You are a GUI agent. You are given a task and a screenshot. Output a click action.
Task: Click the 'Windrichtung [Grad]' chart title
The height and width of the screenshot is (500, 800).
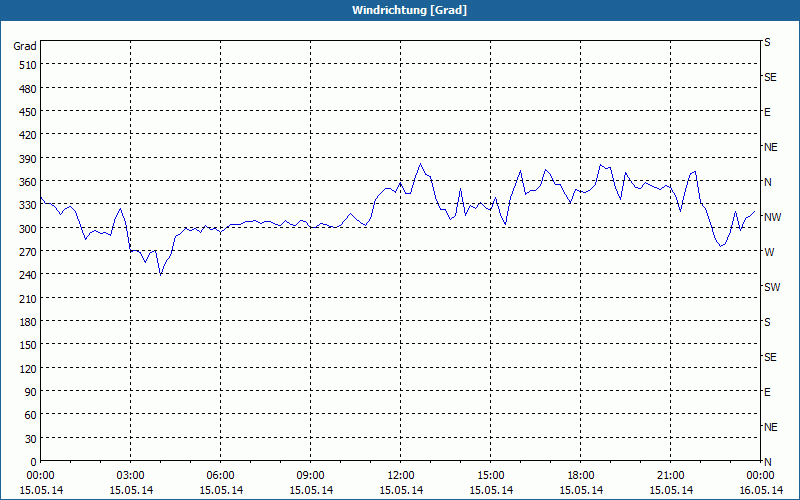409,10
